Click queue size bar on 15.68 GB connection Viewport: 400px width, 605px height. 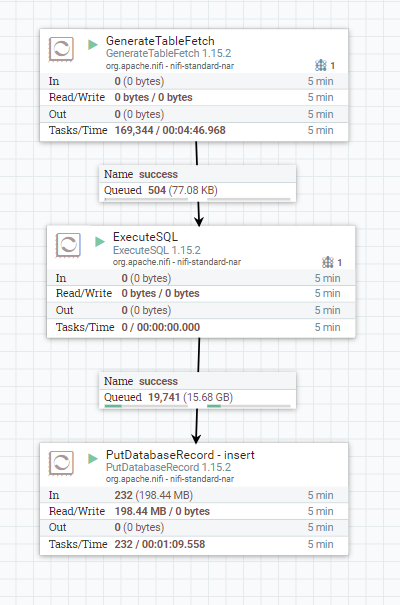click(248, 406)
